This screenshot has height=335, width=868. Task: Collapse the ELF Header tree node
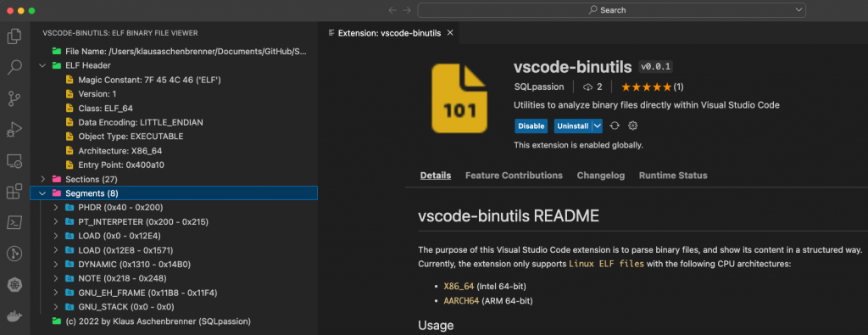42,65
